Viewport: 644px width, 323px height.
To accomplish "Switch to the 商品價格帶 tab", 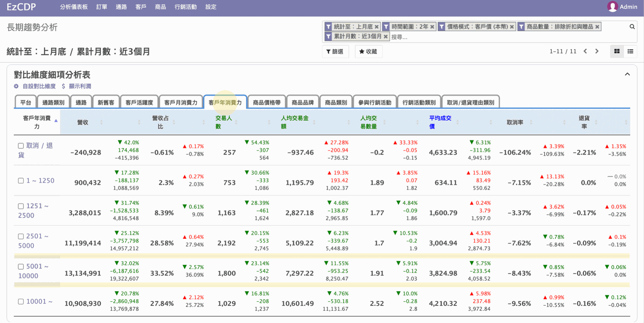I will pos(267,103).
